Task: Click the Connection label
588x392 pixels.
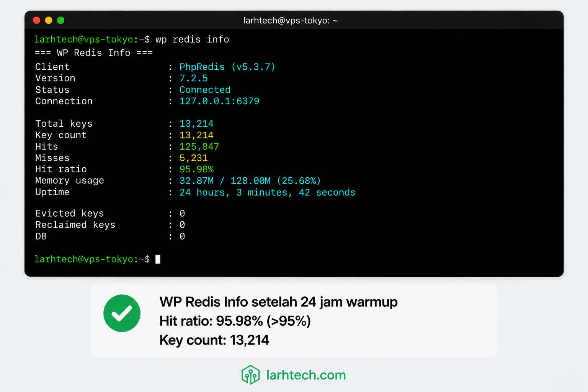Action: point(64,101)
